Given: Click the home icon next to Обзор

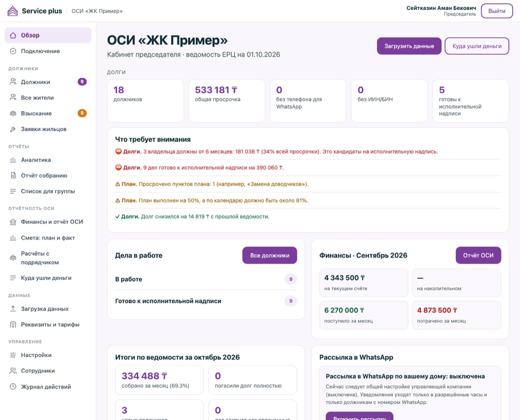Looking at the screenshot, I should (x=13, y=36).
